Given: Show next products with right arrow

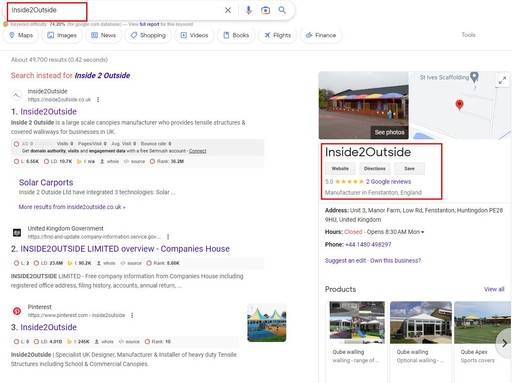Looking at the screenshot, I should click(x=504, y=343).
